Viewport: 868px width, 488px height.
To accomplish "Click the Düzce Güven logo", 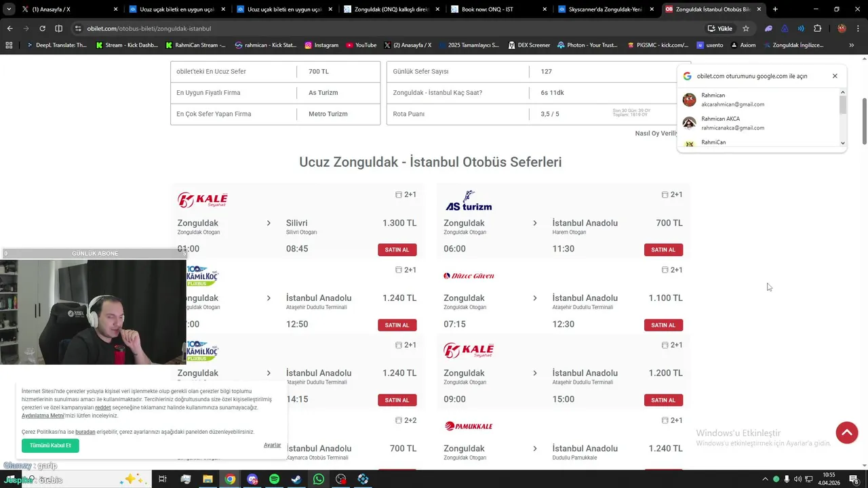I will tap(469, 276).
